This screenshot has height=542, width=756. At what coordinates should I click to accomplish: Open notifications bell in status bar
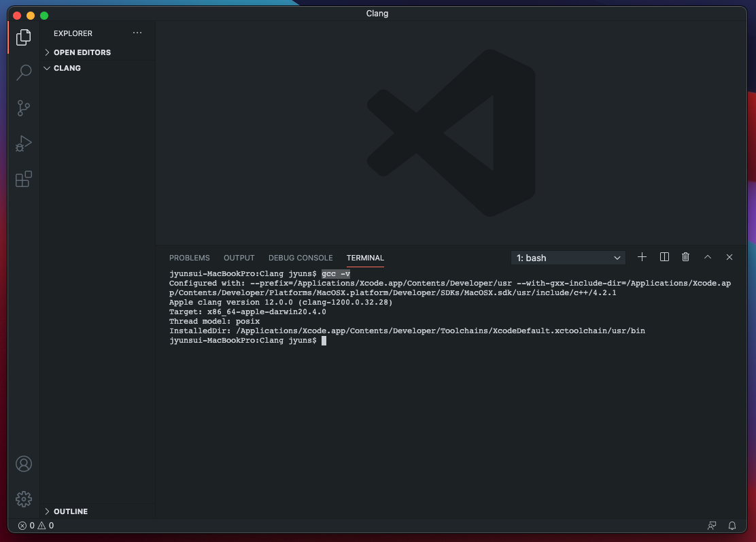pos(732,526)
